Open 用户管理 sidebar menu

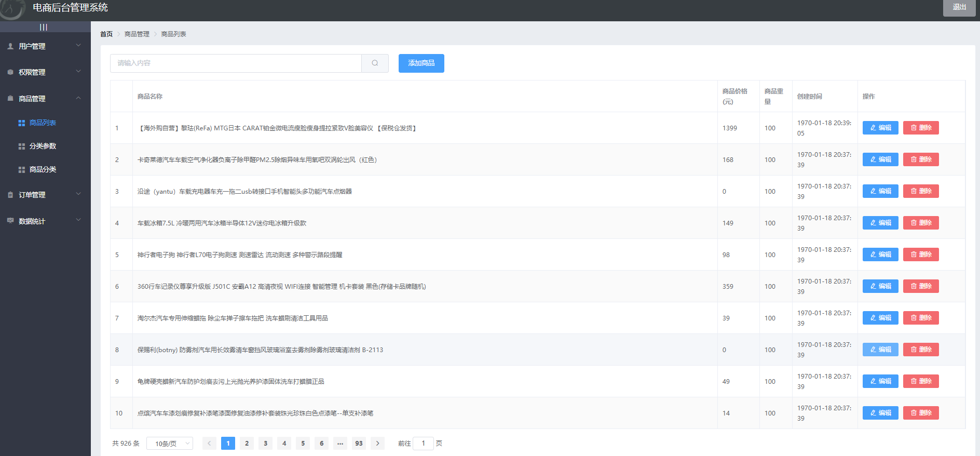(45, 46)
